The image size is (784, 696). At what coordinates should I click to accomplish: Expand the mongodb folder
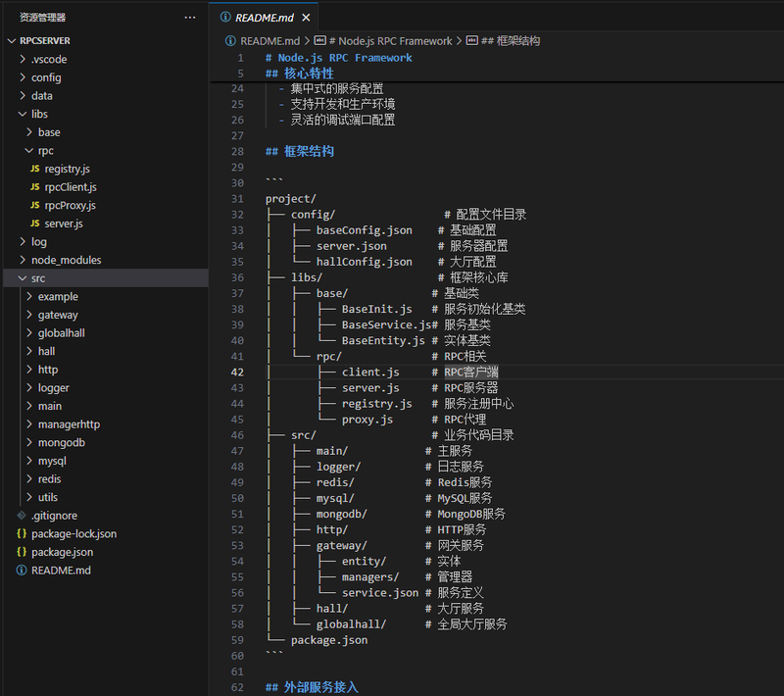click(29, 442)
